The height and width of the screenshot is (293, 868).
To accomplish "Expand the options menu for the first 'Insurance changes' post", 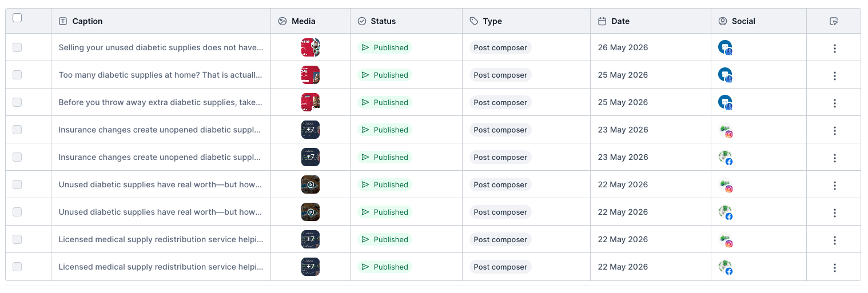I will 835,131.
